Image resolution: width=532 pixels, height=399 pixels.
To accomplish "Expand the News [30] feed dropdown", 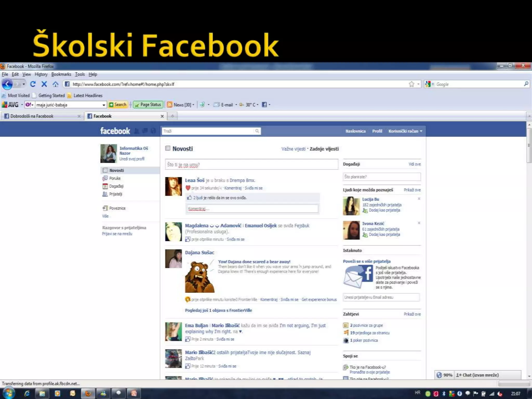I will [193, 105].
